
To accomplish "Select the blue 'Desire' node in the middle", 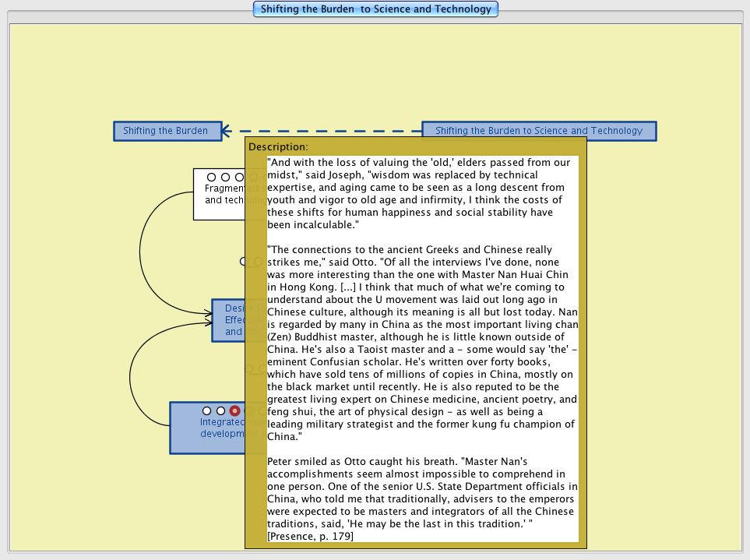I will 228,320.
